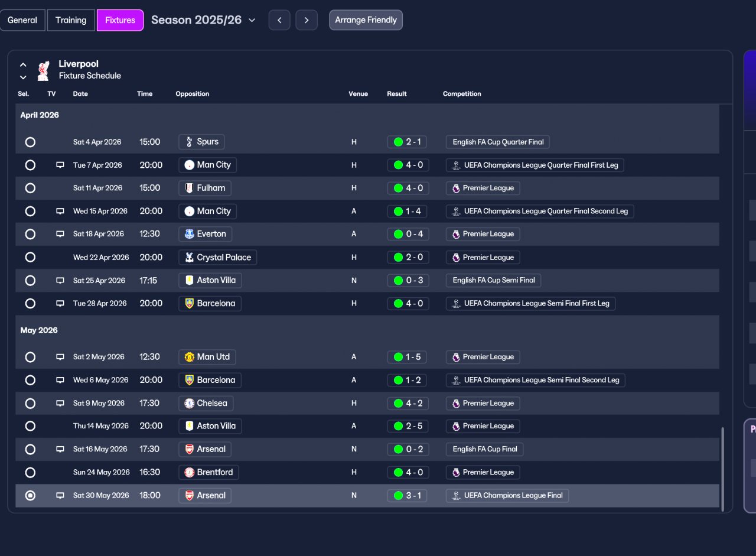Click the Chelsea club badge
This screenshot has width=756, height=556.
click(x=189, y=403)
